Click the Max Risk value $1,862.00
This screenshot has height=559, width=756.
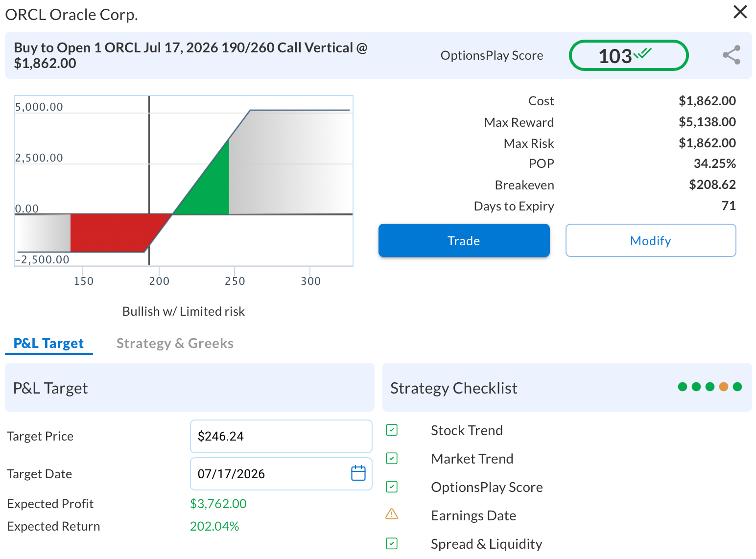click(x=707, y=143)
